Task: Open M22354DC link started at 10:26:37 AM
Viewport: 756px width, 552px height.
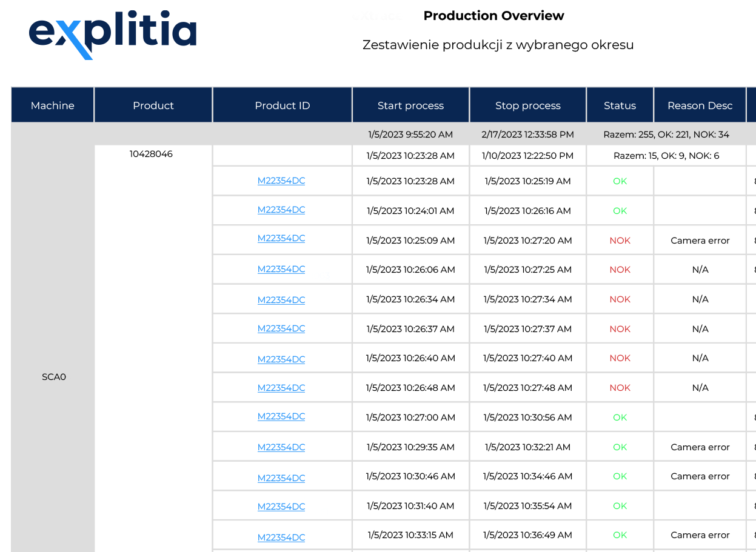Action: [281, 328]
